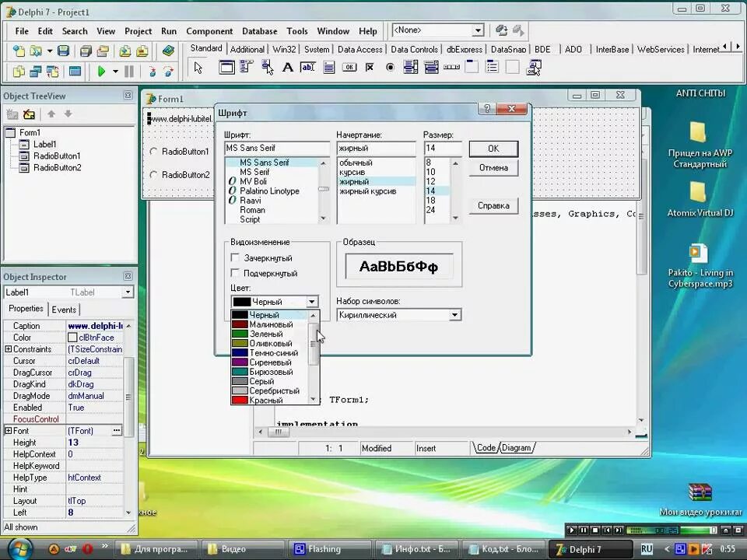The image size is (747, 560).
Task: Select the Label component (A) icon
Action: tap(288, 68)
